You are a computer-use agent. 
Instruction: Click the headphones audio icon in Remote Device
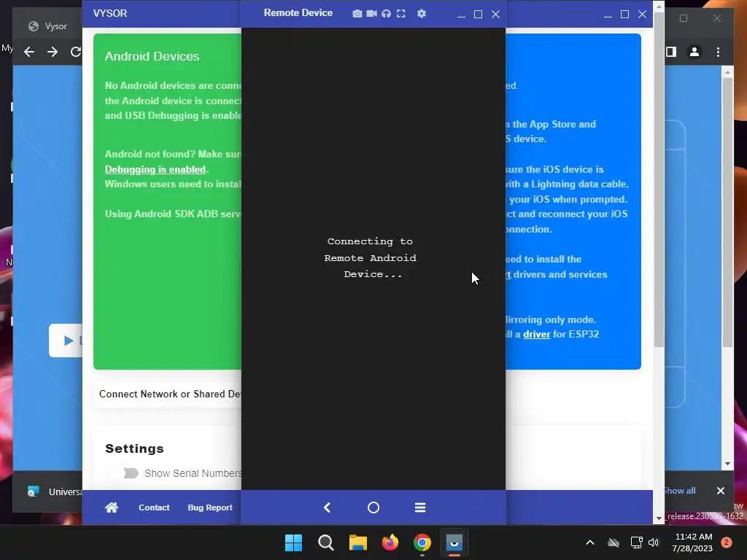pos(387,14)
